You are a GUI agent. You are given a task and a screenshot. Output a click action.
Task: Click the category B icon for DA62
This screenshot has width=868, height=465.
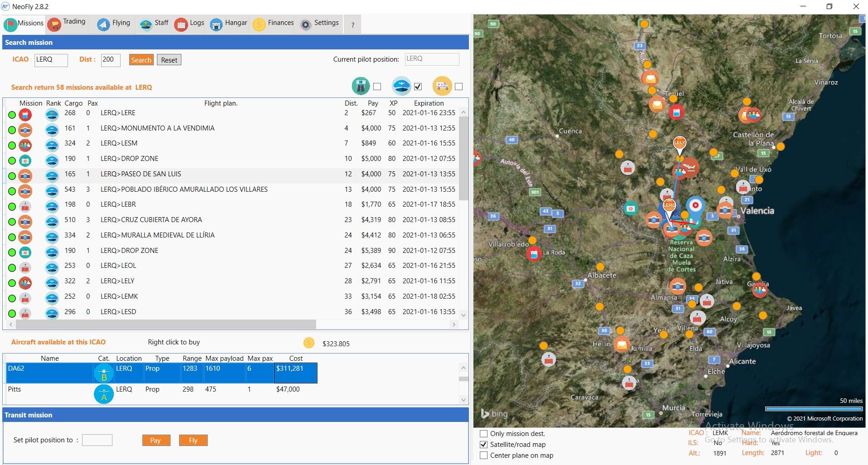pyautogui.click(x=104, y=373)
